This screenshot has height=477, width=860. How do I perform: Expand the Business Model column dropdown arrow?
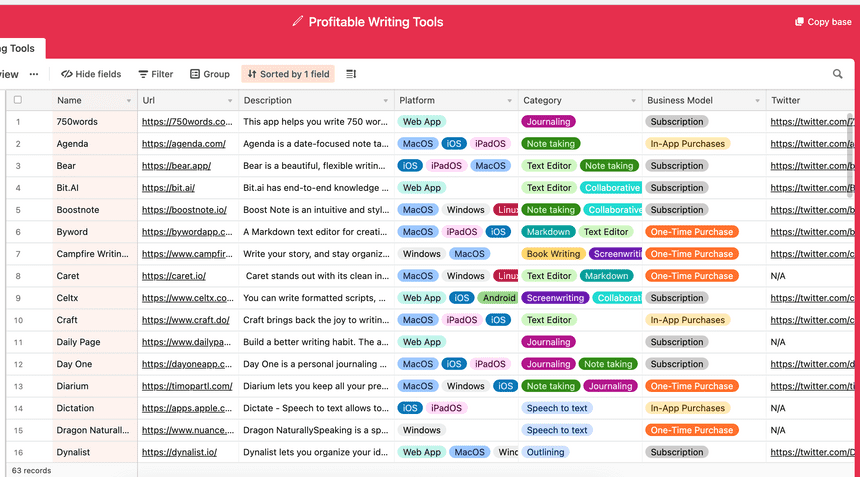click(757, 101)
